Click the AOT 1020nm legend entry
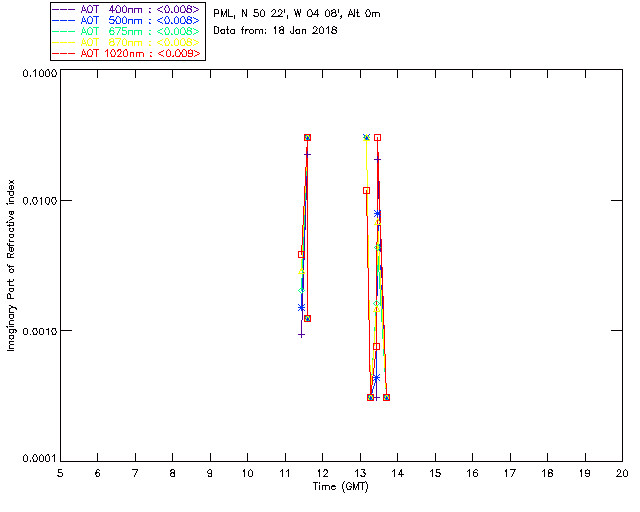 [127, 53]
